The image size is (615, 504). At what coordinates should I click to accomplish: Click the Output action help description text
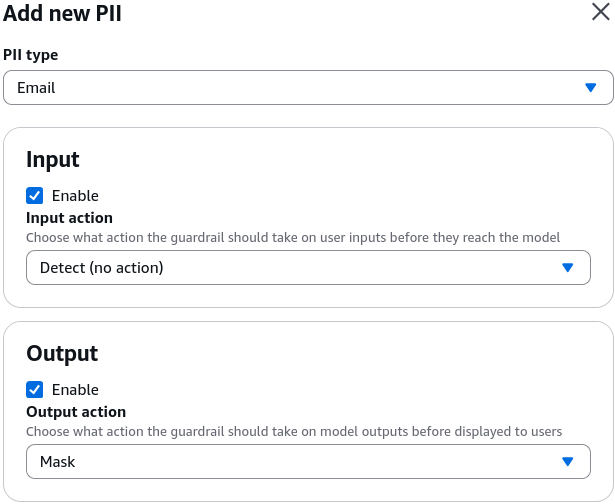294,431
